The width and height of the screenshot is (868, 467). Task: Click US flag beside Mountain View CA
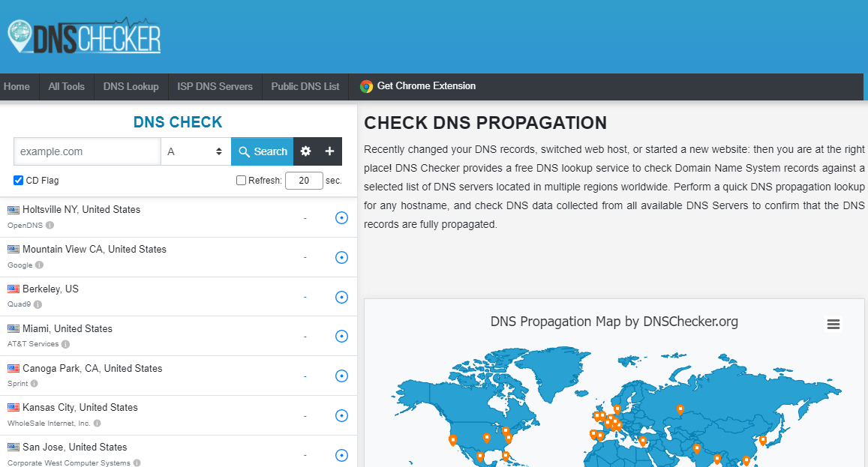(14, 250)
